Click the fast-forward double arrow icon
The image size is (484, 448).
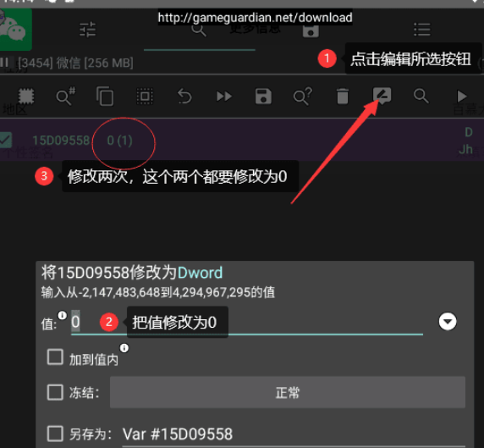click(224, 97)
